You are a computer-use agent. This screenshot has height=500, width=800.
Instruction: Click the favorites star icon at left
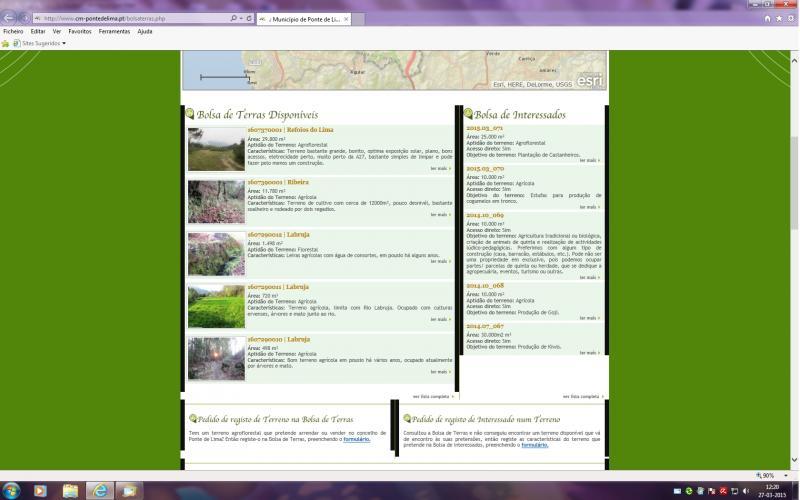coord(5,43)
